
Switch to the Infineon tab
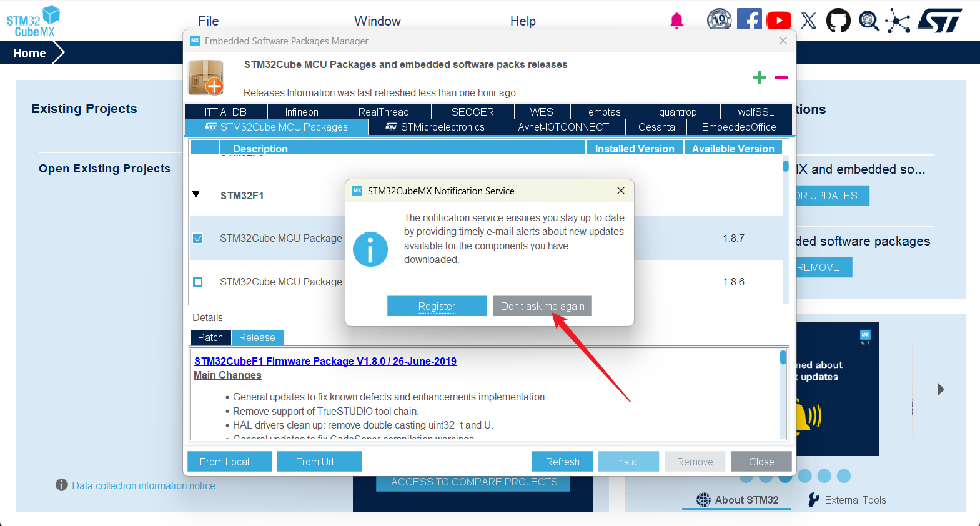coord(302,112)
